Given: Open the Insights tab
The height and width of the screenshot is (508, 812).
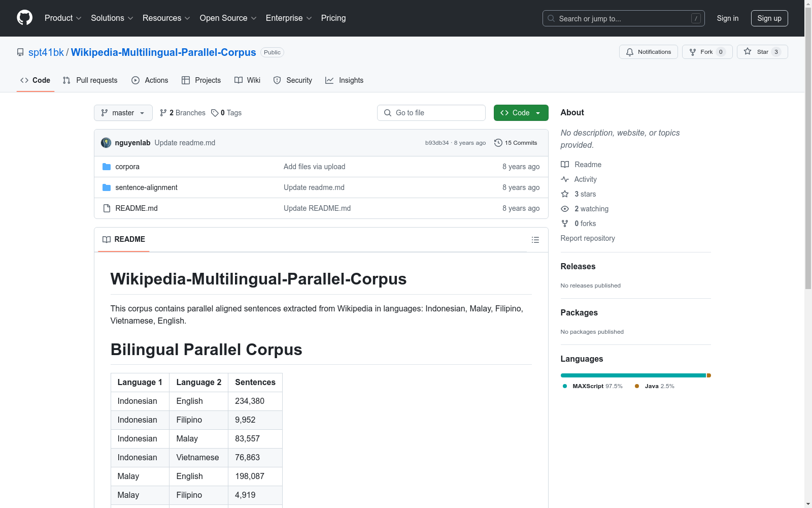Looking at the screenshot, I should (345, 80).
